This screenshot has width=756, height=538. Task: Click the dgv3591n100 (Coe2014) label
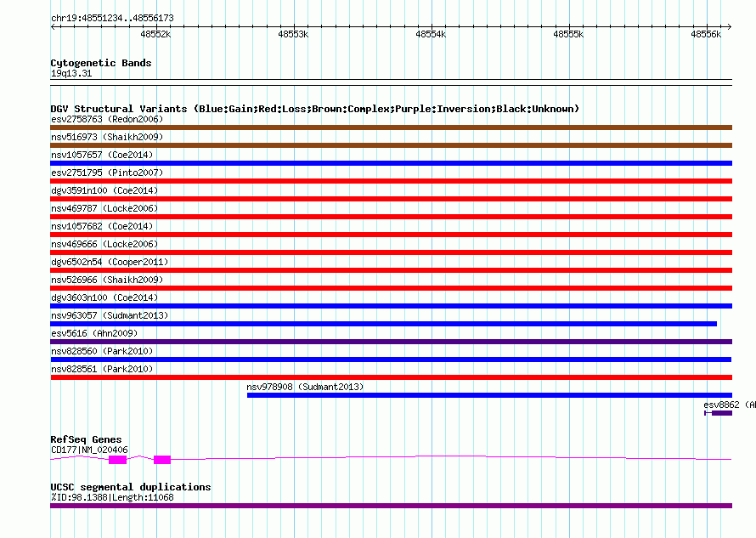click(104, 190)
